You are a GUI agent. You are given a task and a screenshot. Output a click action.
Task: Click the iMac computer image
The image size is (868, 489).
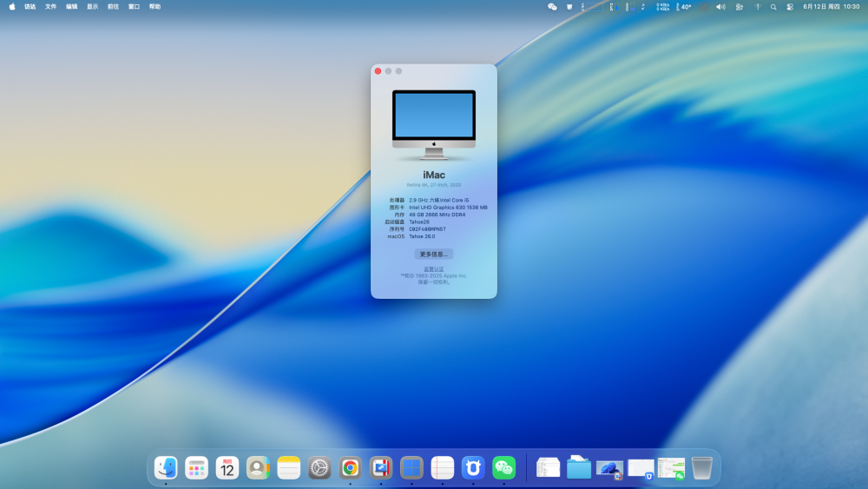tap(434, 124)
